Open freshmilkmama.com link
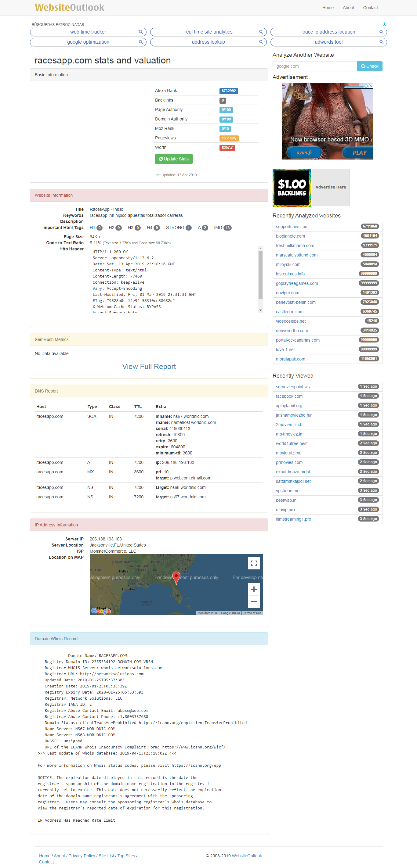Image resolution: width=417 pixels, height=868 pixels. pyautogui.click(x=295, y=246)
